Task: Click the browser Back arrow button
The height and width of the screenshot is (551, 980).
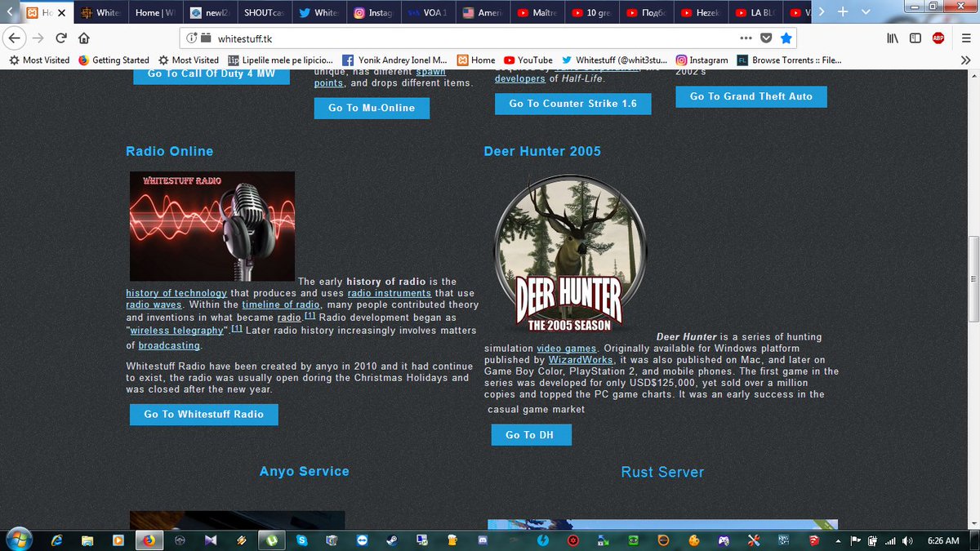Action: pos(15,38)
